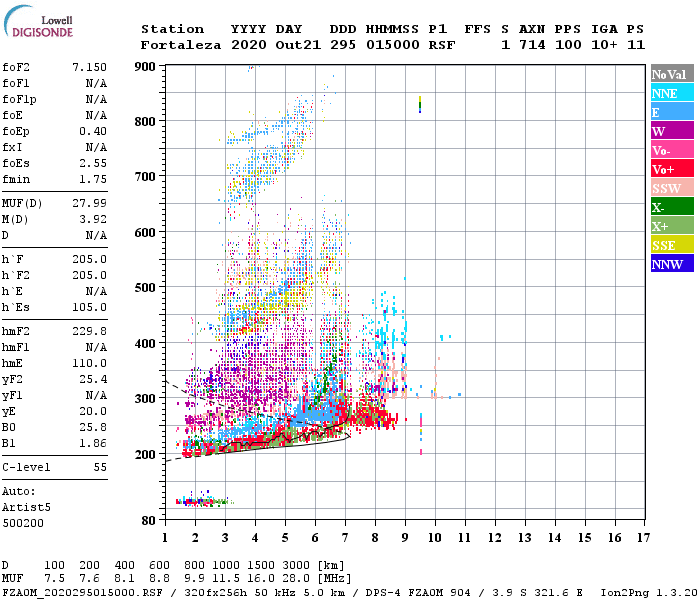Select the W purple legend swatch

coord(672,131)
